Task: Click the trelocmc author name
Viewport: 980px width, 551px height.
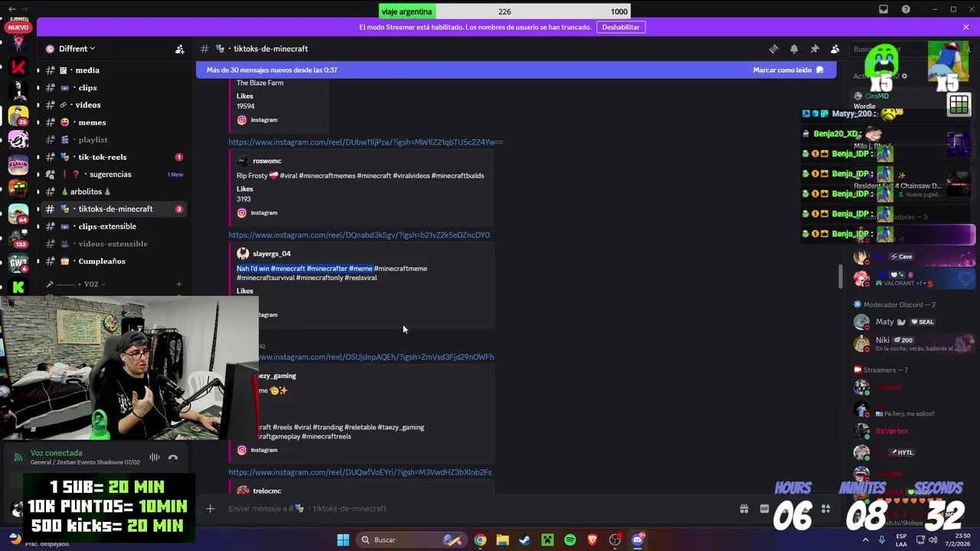Action: [267, 491]
